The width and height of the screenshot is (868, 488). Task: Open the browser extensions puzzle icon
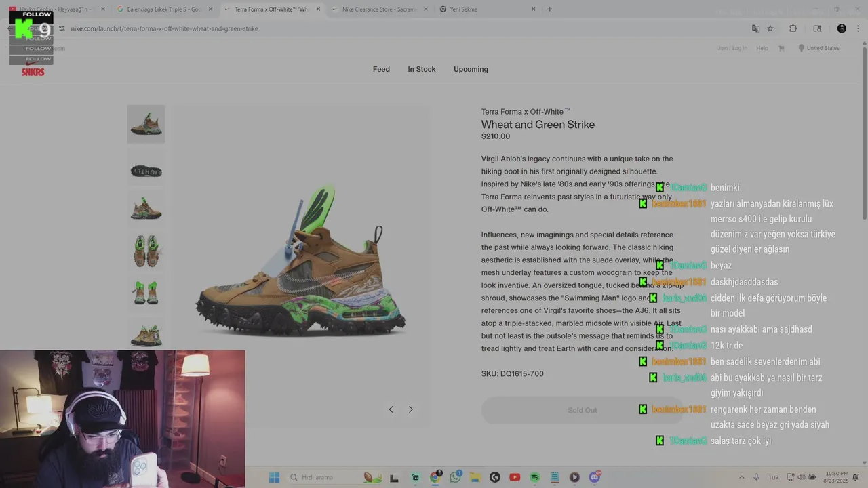[793, 28]
